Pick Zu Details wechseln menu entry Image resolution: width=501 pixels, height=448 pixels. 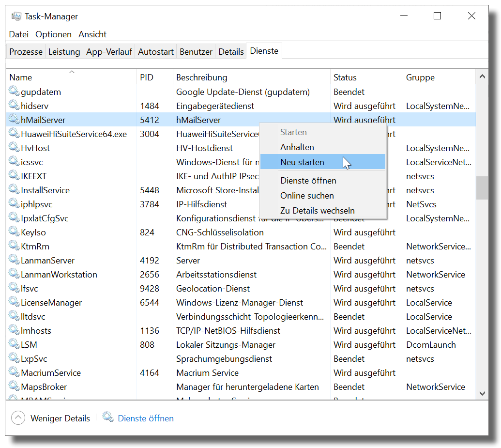coord(317,211)
